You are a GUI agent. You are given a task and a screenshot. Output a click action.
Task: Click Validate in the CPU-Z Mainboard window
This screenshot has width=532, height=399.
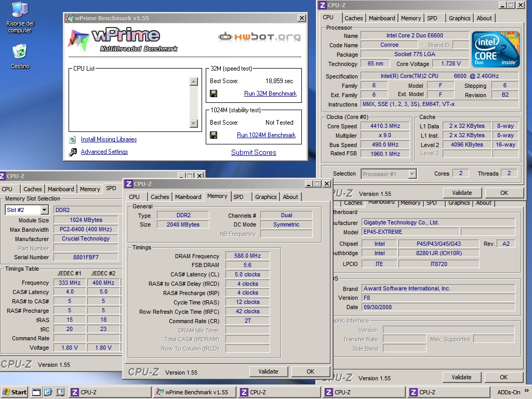[461, 377]
